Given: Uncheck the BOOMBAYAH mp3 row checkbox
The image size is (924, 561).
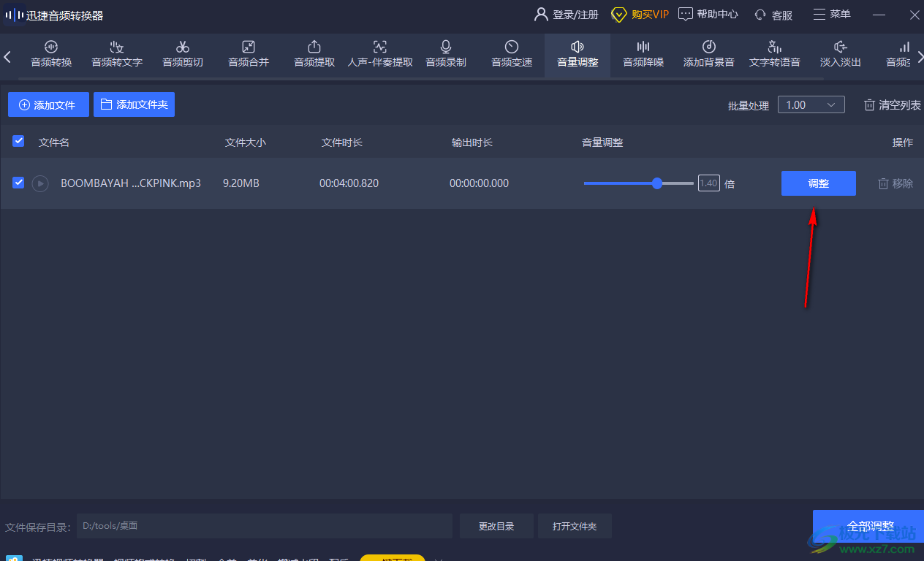Looking at the screenshot, I should click(19, 183).
